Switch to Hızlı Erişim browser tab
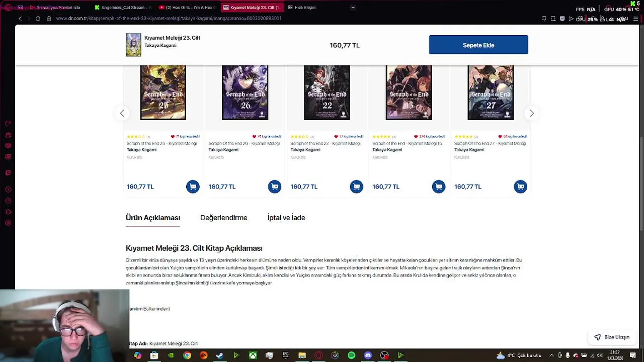The image size is (644, 362). (302, 8)
